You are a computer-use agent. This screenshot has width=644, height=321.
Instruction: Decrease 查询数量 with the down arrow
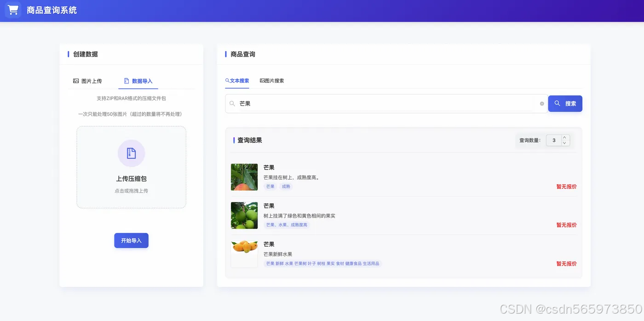(x=565, y=143)
